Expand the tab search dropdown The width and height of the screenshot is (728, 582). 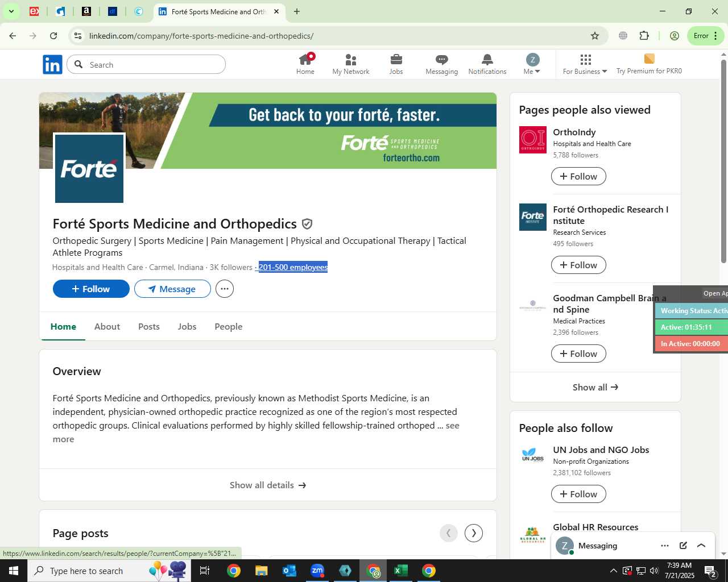coord(11,11)
